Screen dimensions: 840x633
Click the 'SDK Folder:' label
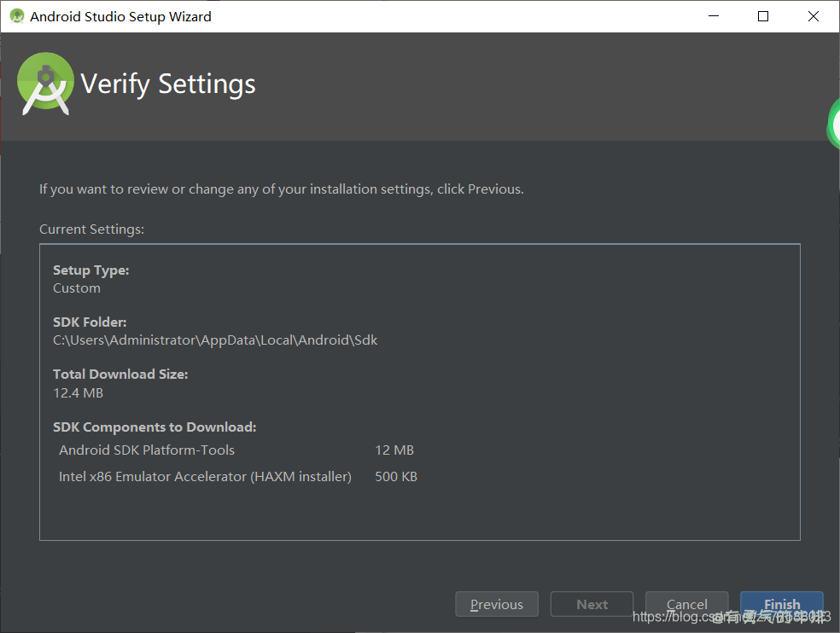click(90, 322)
